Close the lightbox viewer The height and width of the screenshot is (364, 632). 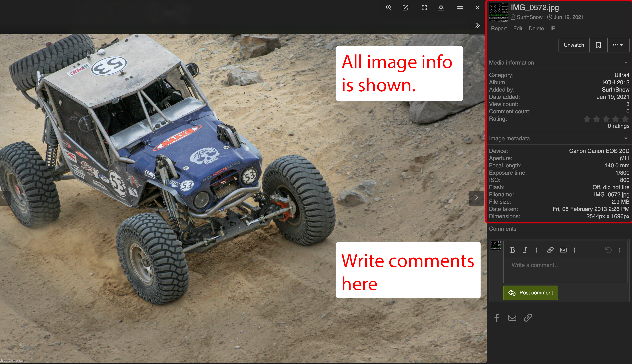pos(478,7)
